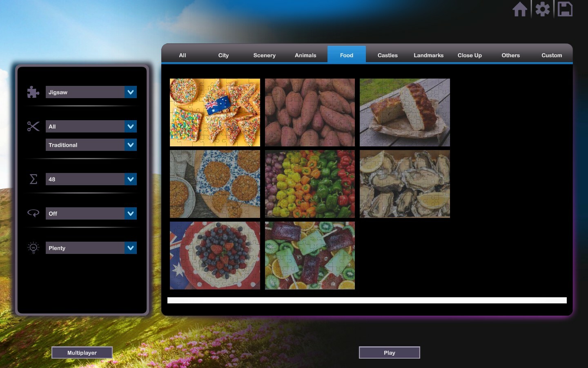This screenshot has height=368, width=588.
Task: Open Multiplayer mode
Action: coord(82,352)
